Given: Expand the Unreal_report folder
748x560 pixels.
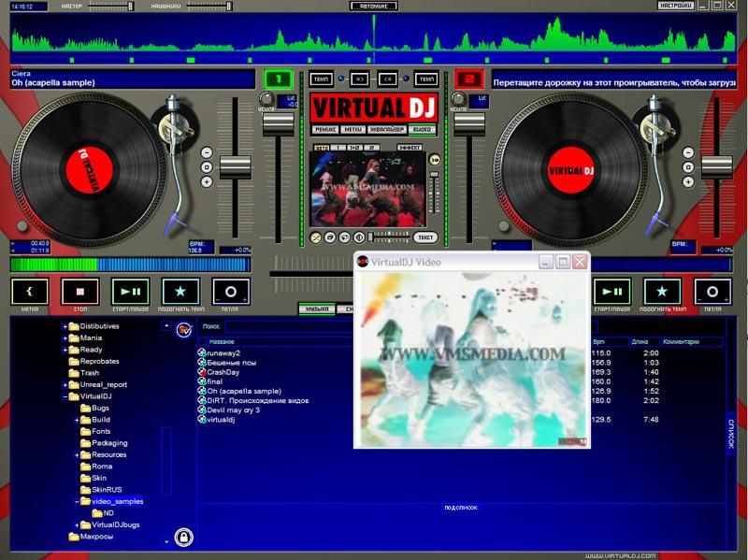Looking at the screenshot, I should [65, 384].
